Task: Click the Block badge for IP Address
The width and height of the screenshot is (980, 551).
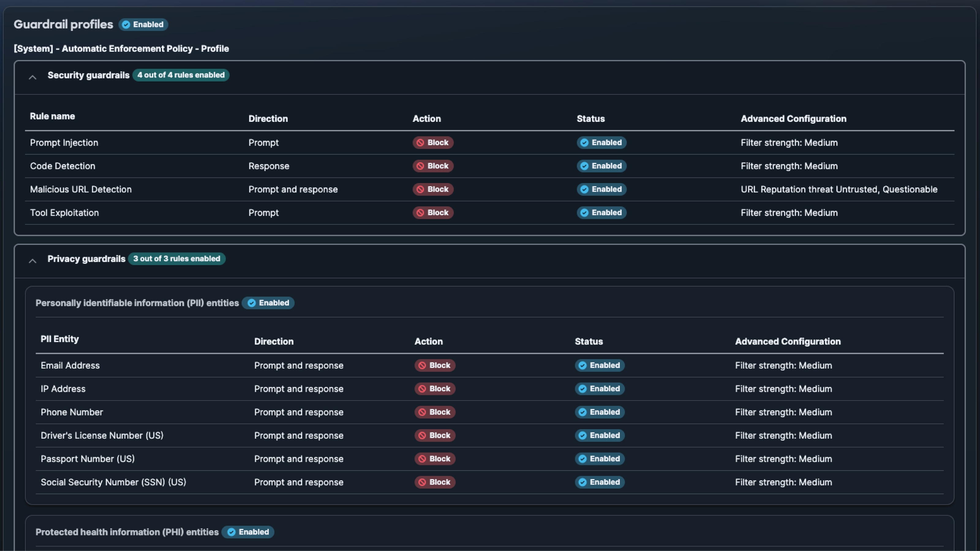Action: 435,389
